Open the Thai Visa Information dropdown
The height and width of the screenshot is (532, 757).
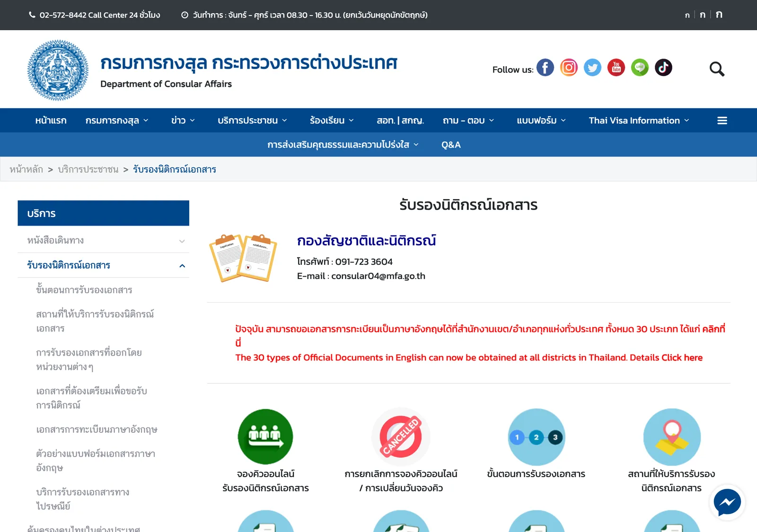(639, 121)
